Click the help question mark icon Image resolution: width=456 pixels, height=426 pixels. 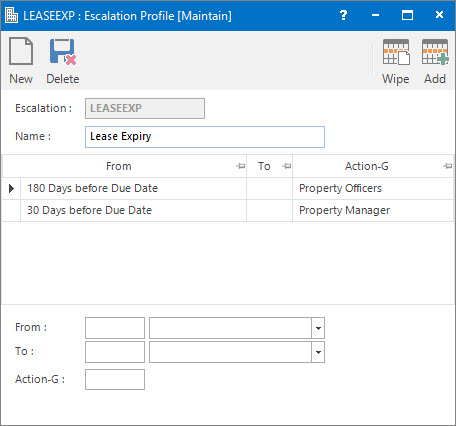pyautogui.click(x=343, y=15)
